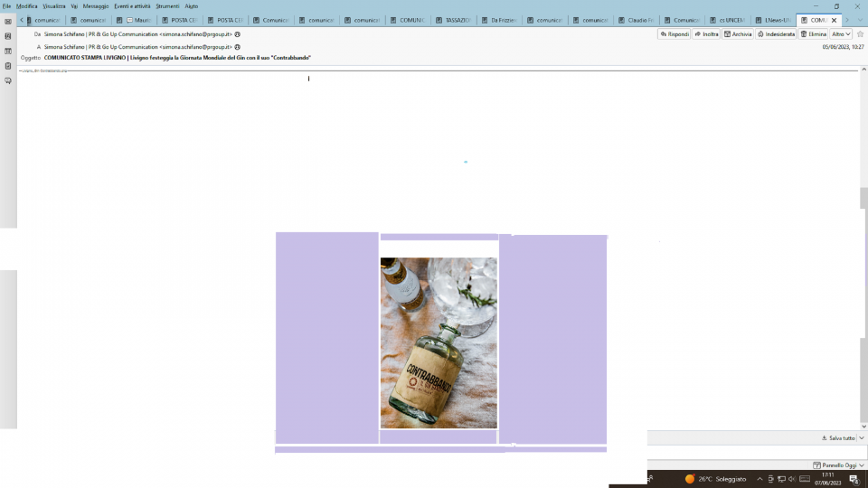Star this message
This screenshot has width=868, height=488.
click(860, 34)
